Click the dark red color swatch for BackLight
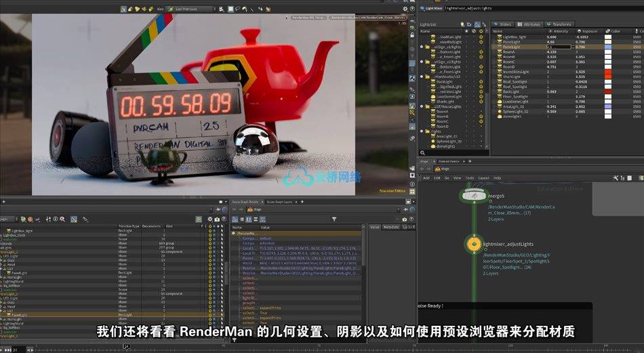The width and height of the screenshot is (644, 353). pyautogui.click(x=608, y=91)
